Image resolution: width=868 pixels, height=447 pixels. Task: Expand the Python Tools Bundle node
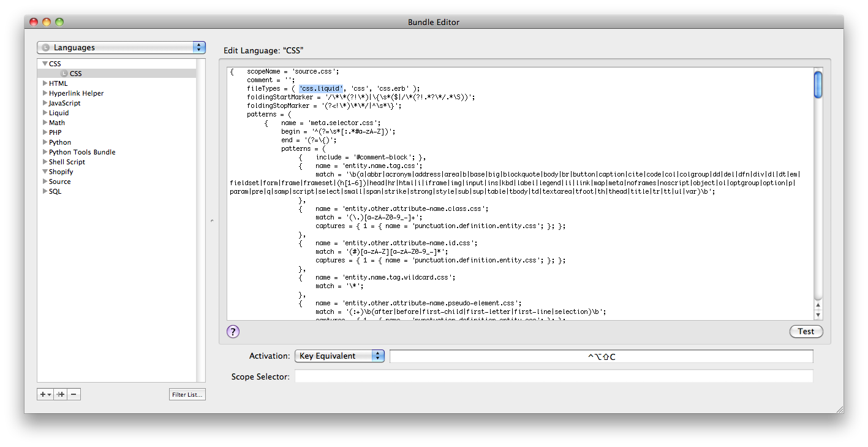[x=45, y=152]
